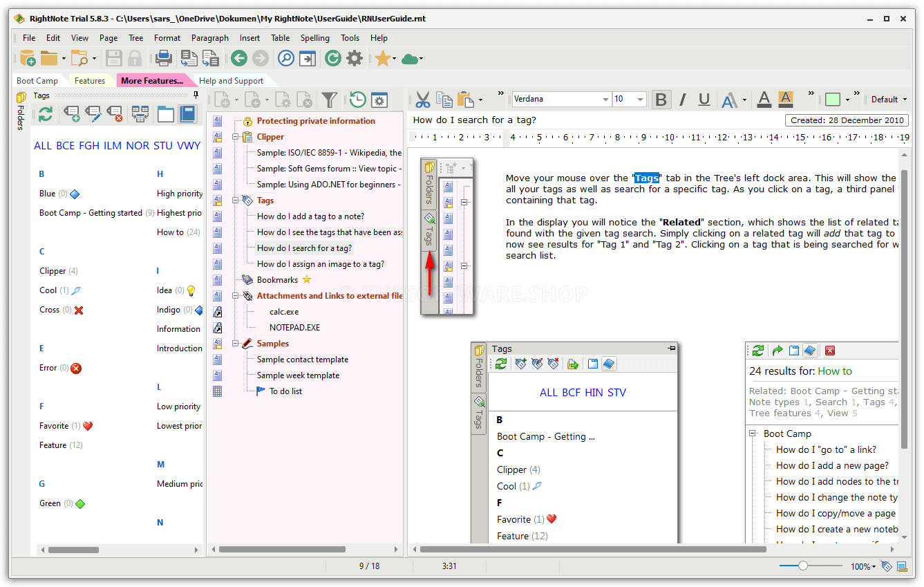Click the tree options window icon
This screenshot has height=587, width=924.
point(379,100)
